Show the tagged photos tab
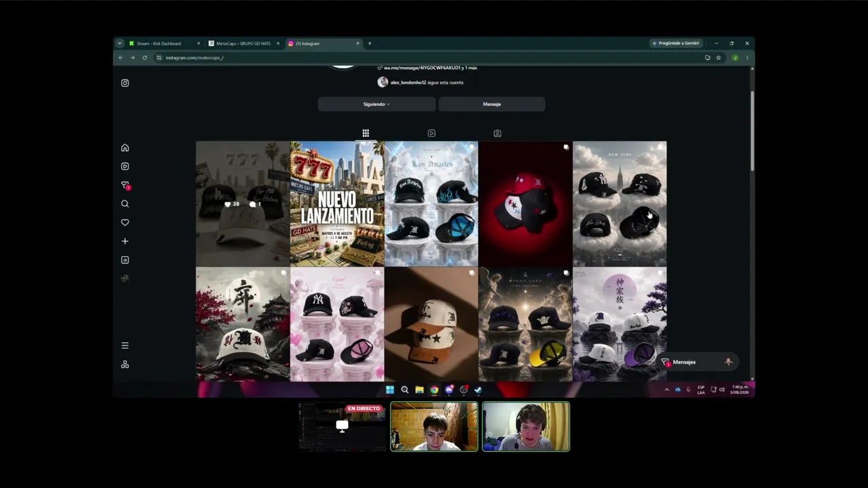This screenshot has height=488, width=868. (497, 134)
